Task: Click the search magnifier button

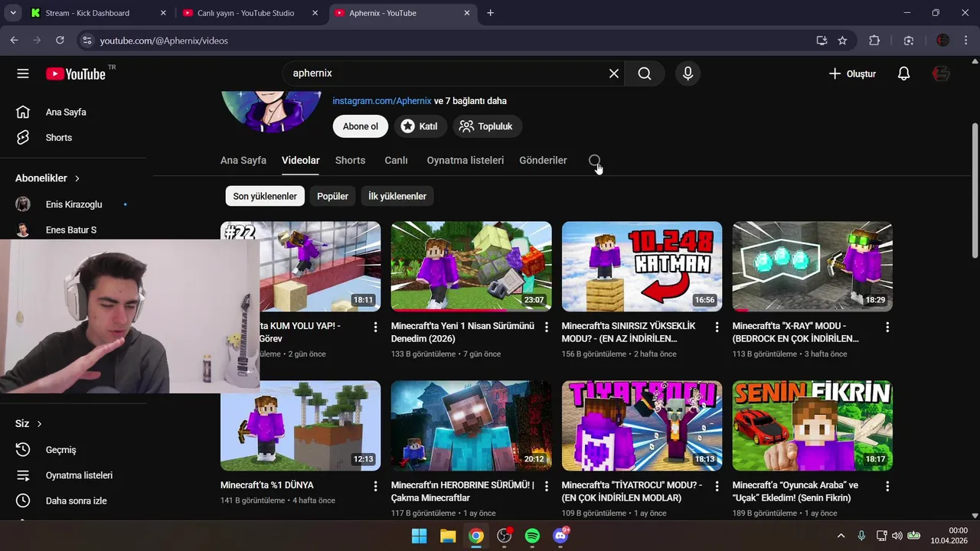Action: pyautogui.click(x=645, y=73)
